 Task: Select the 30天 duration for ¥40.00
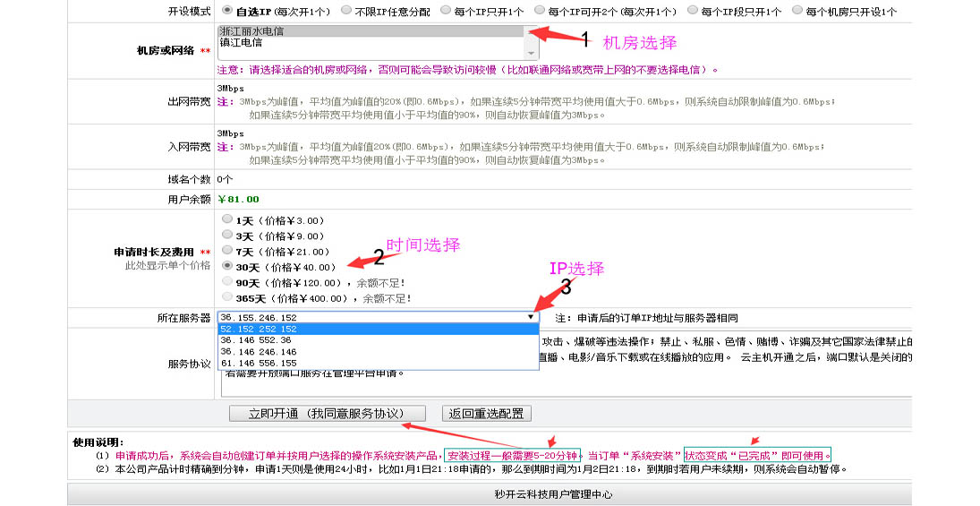[x=227, y=266]
